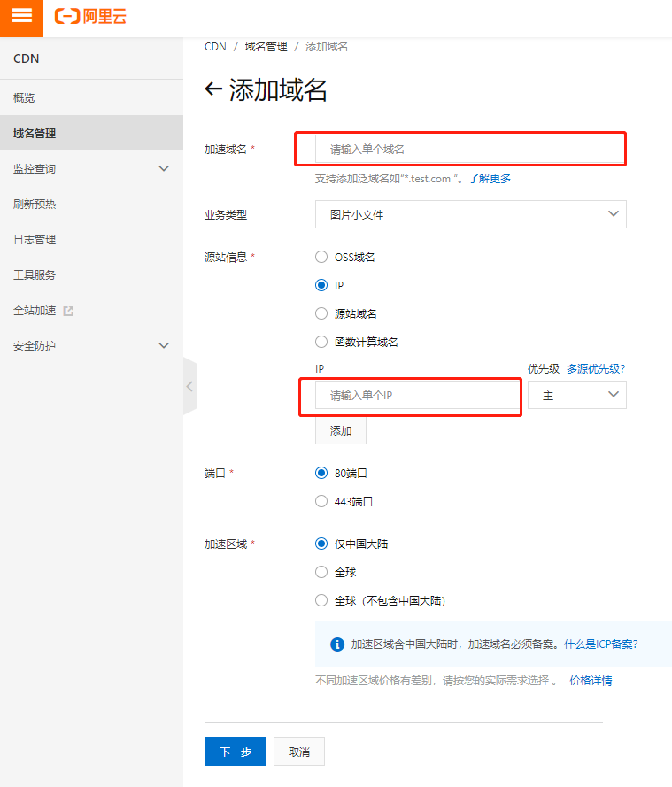
Task: Expand the 监控查询 sidebar section
Action: pyautogui.click(x=163, y=168)
